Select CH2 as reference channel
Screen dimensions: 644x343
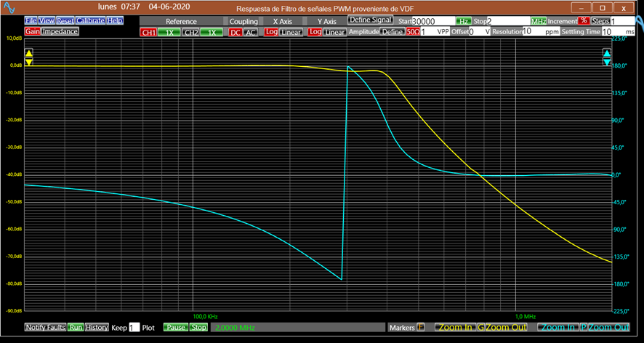(191, 33)
